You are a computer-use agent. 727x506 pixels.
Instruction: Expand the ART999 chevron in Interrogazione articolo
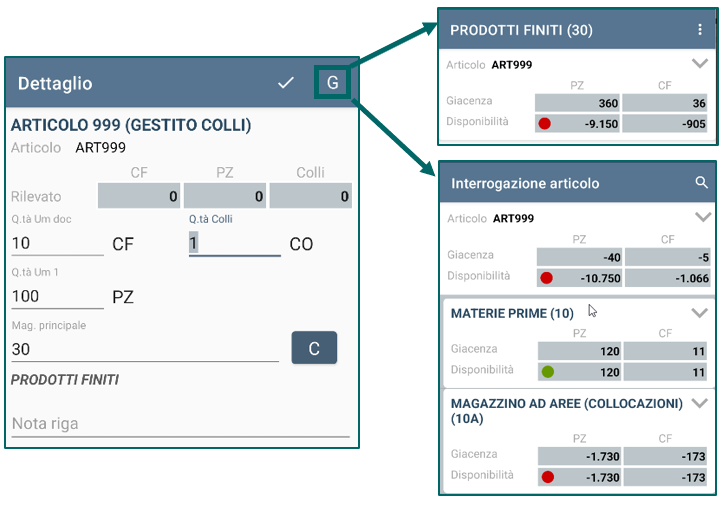tap(703, 217)
